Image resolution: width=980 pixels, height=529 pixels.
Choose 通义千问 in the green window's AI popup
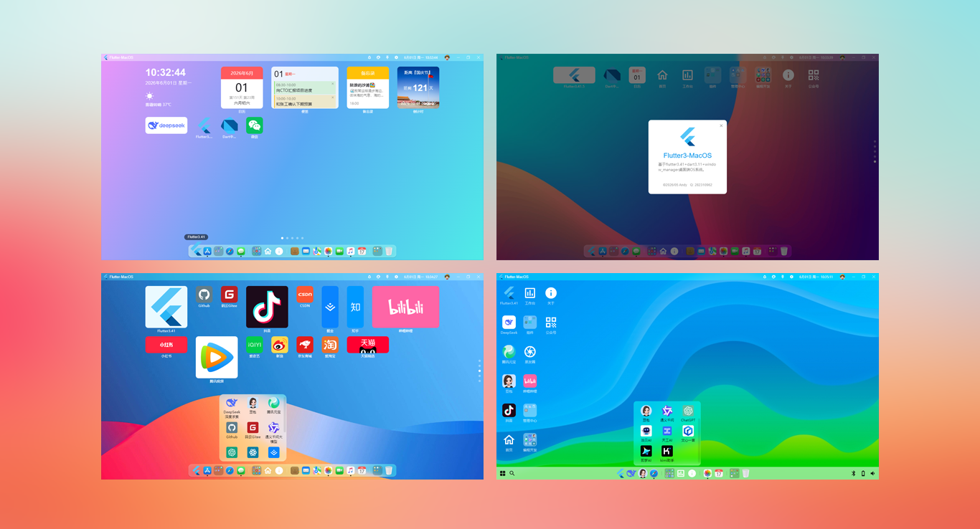click(x=667, y=411)
